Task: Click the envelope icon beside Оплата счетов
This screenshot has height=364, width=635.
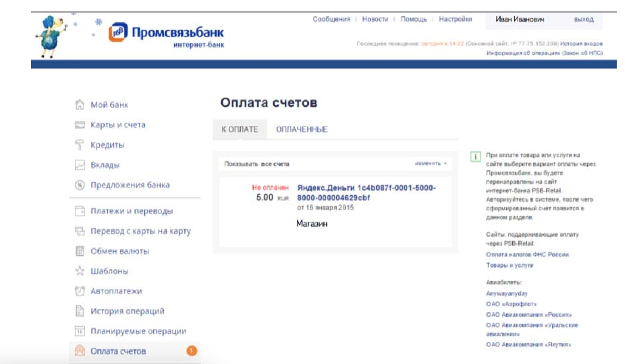Action: coord(80,351)
